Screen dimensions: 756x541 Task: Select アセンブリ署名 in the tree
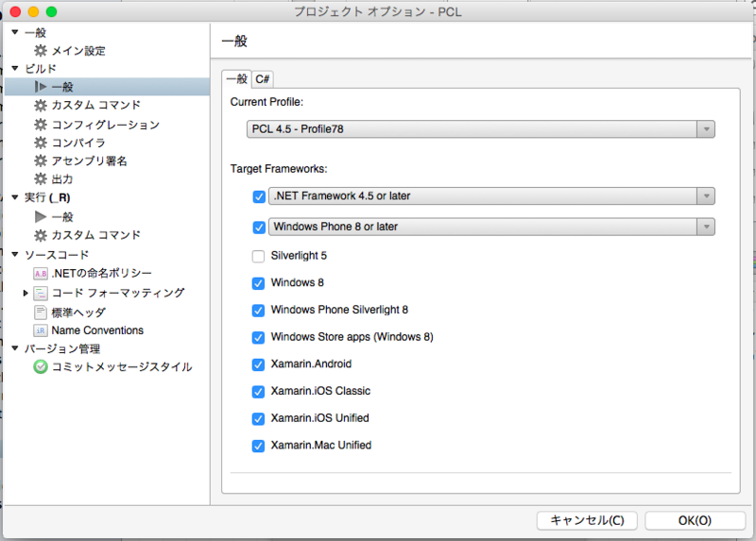[x=89, y=161]
